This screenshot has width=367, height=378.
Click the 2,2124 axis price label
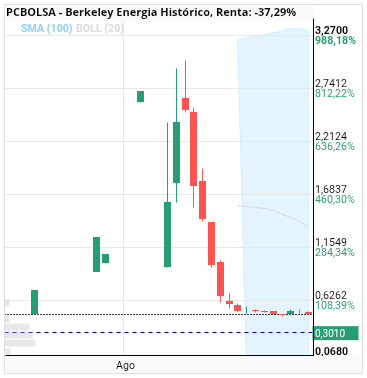click(x=331, y=136)
